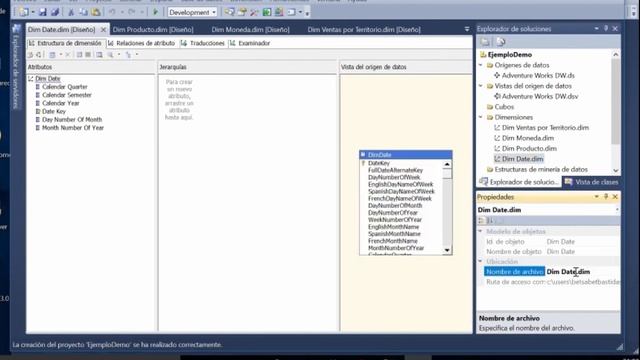
Task: Select the Calendar Quarter attribute
Action: pos(64,87)
